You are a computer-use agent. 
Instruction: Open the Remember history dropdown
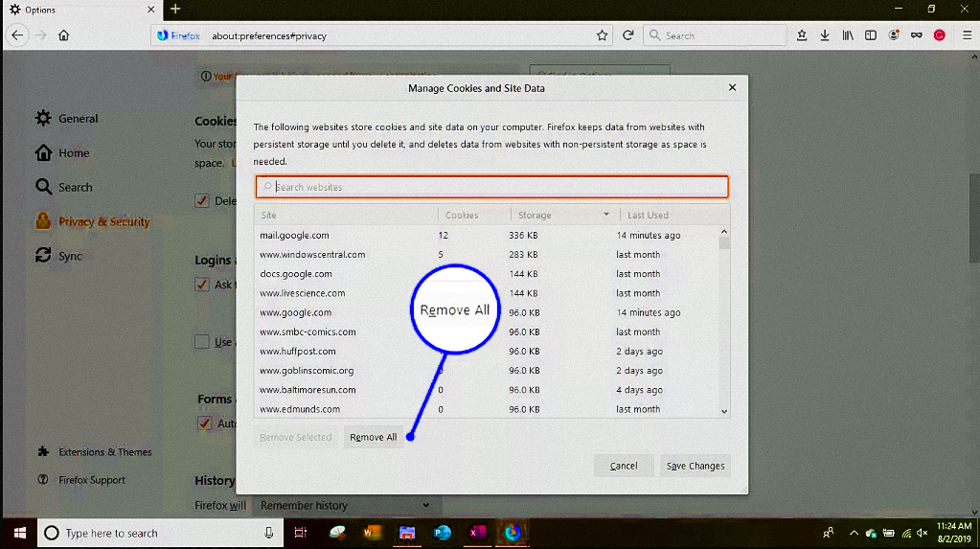pos(345,505)
